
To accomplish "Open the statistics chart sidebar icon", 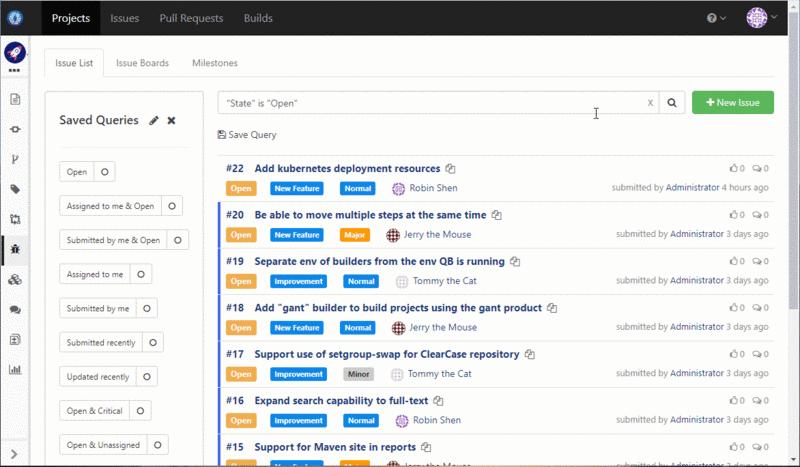I will point(15,369).
